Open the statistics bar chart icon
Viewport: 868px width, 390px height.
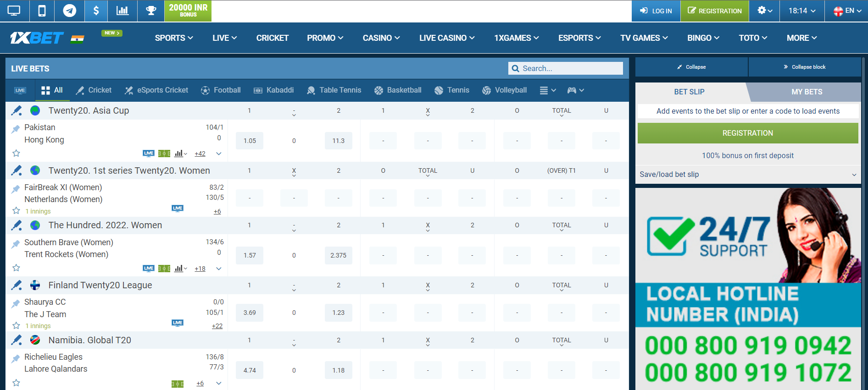point(122,11)
